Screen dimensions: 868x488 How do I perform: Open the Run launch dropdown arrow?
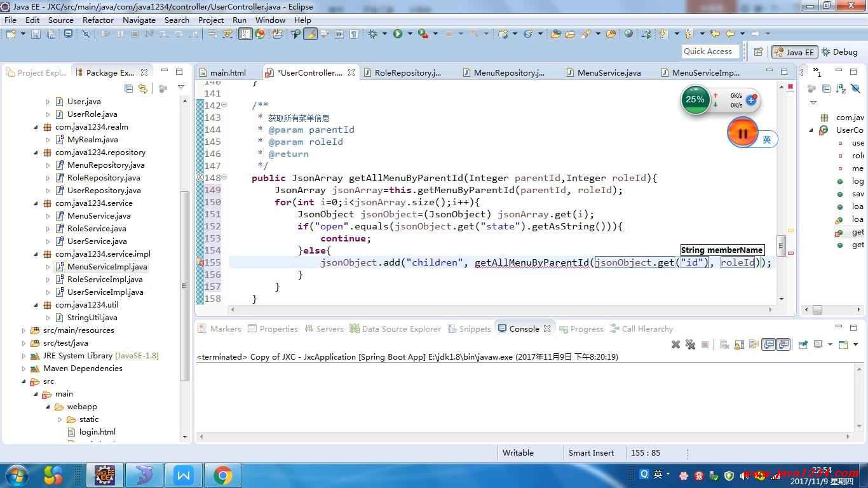pyautogui.click(x=410, y=34)
